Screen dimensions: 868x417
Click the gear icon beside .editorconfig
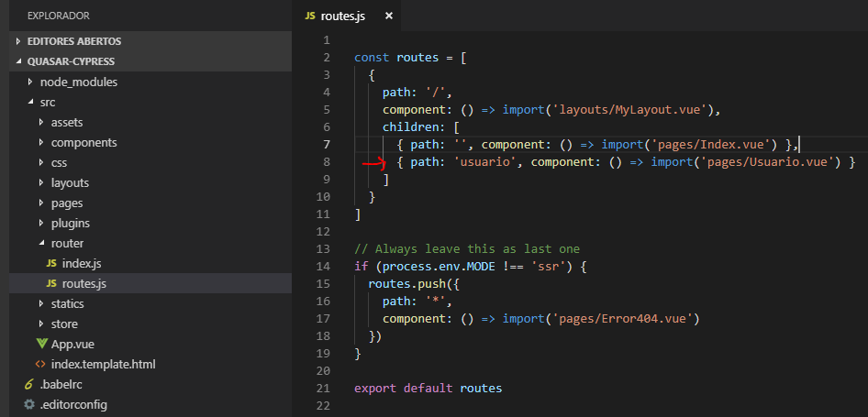[x=29, y=405]
